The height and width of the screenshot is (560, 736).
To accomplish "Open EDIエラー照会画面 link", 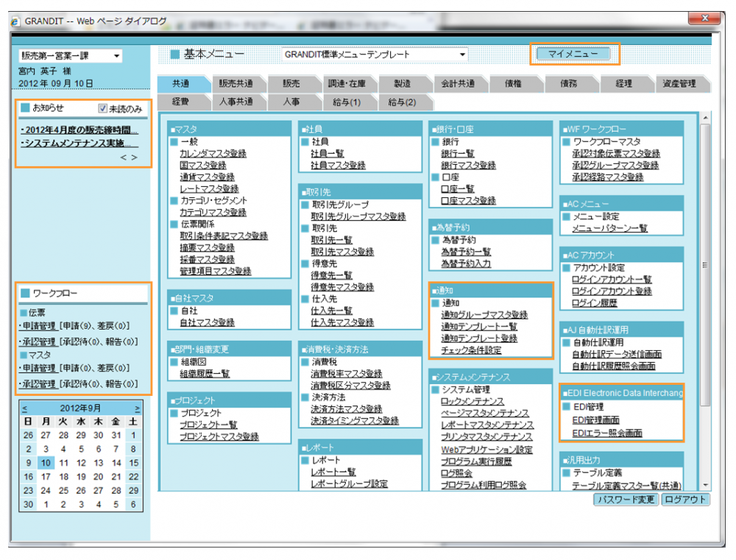I will [607, 433].
